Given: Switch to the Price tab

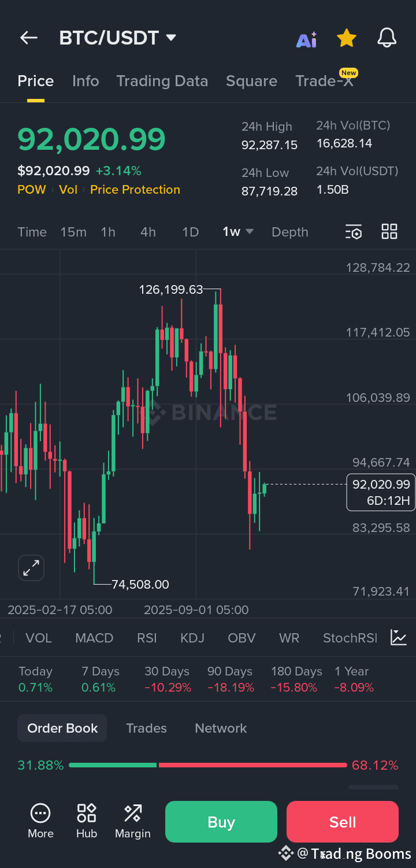Looking at the screenshot, I should pos(36,81).
